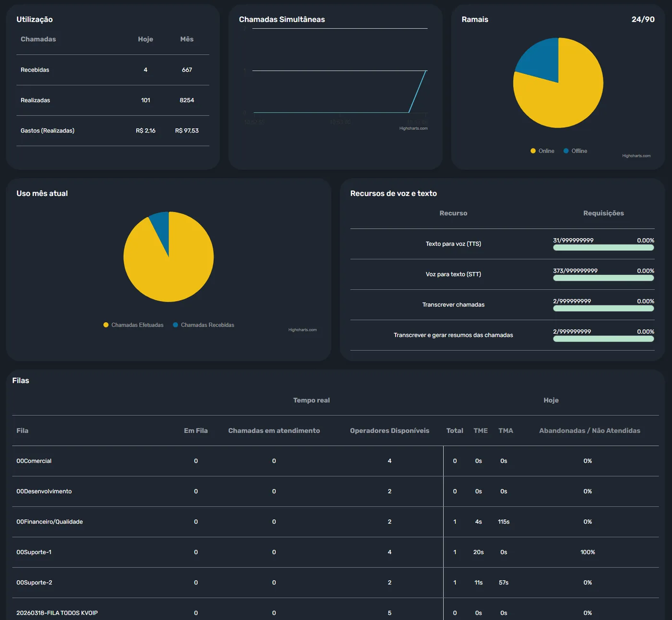Click the Recebidas month value 667
672x620 pixels.
(x=187, y=70)
